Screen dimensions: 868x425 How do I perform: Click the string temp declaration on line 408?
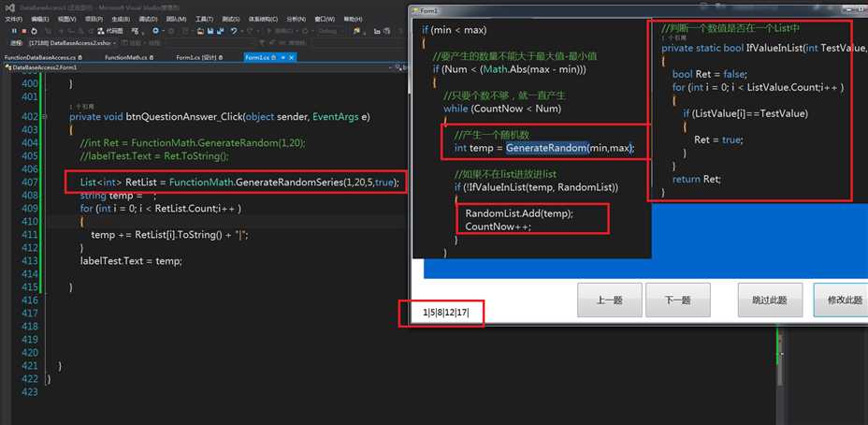click(119, 196)
